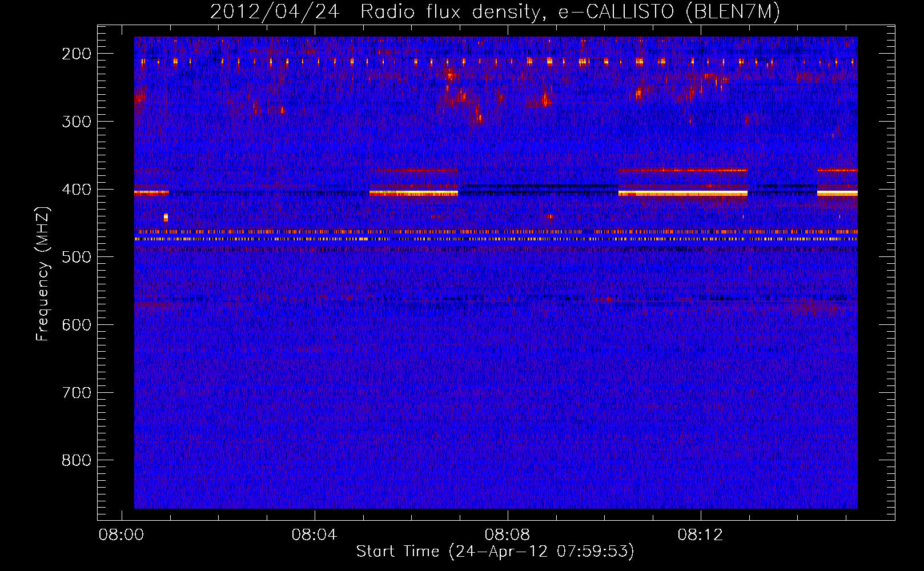Click the 08:12 time tick label
The image size is (924, 571).
(700, 535)
